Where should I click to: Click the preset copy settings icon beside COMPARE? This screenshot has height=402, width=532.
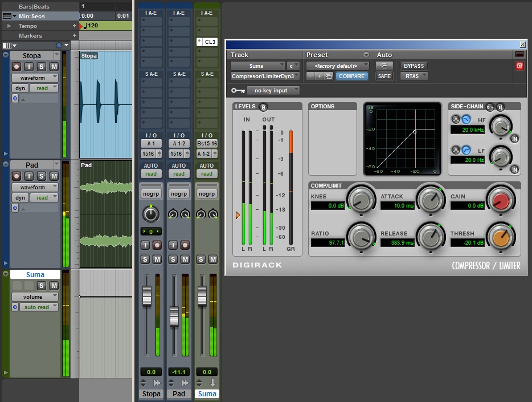point(329,76)
